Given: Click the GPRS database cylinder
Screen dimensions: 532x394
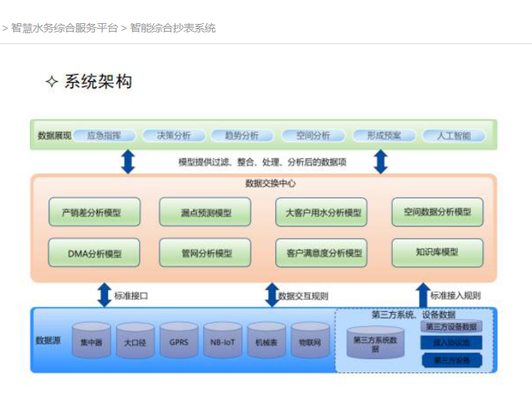Looking at the screenshot, I should tap(179, 341).
